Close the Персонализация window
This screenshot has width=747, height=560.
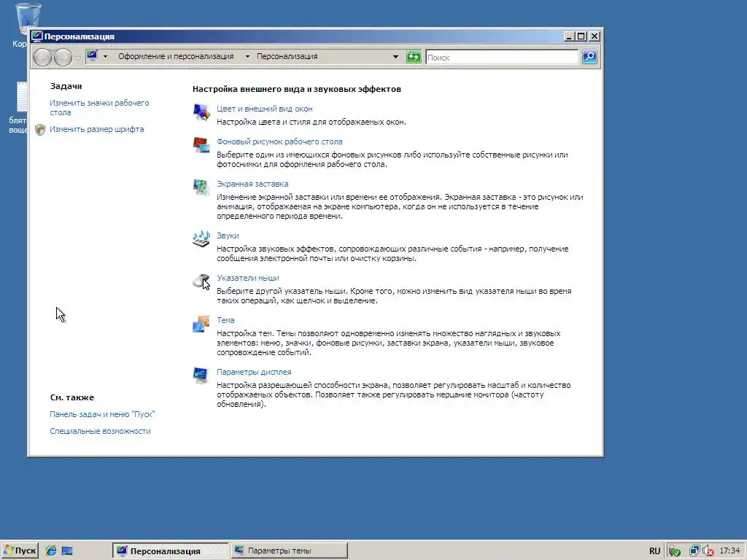coord(595,36)
